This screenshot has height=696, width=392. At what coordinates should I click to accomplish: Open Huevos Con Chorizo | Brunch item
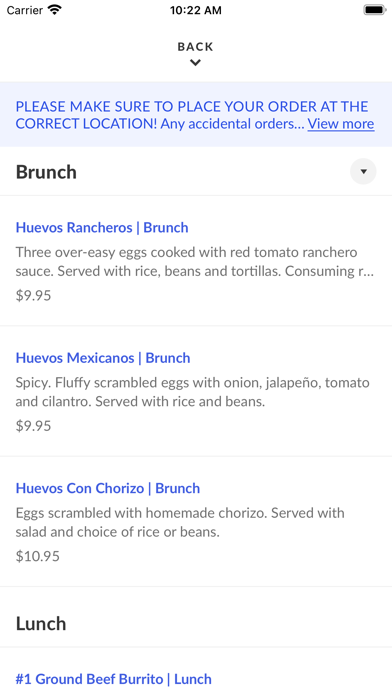pyautogui.click(x=108, y=488)
